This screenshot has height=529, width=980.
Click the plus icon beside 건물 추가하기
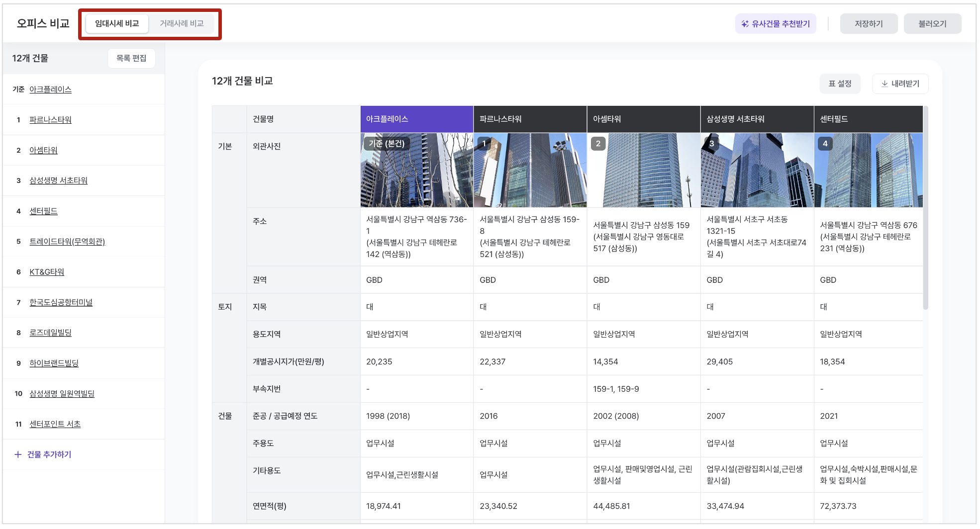[x=18, y=454]
